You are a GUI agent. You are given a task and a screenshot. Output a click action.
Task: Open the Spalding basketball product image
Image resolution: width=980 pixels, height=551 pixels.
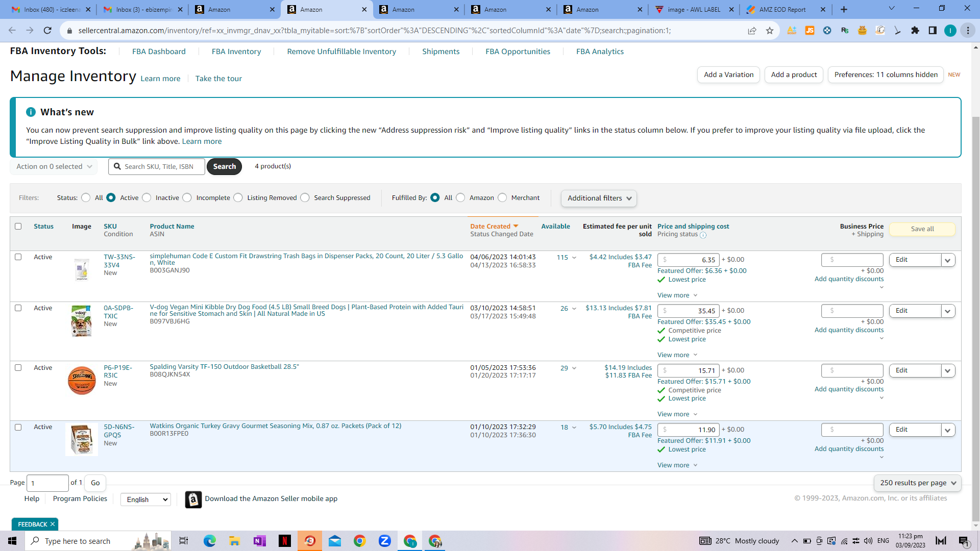(82, 380)
